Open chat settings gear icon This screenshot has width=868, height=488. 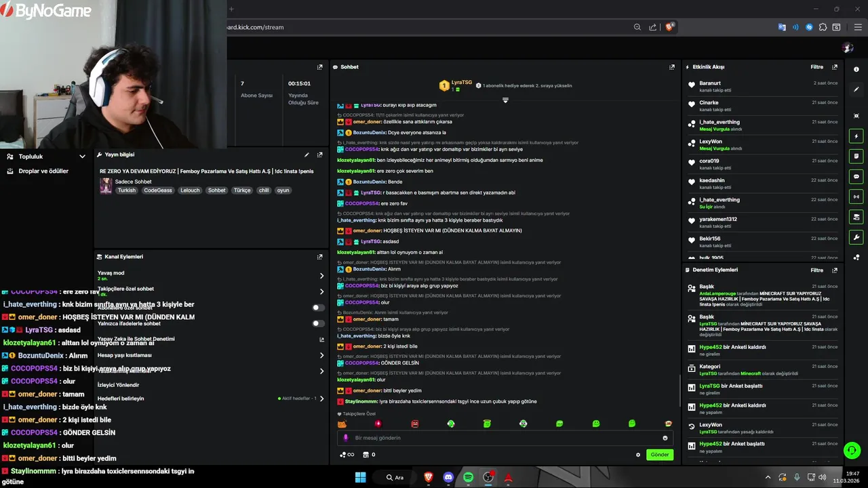point(638,455)
